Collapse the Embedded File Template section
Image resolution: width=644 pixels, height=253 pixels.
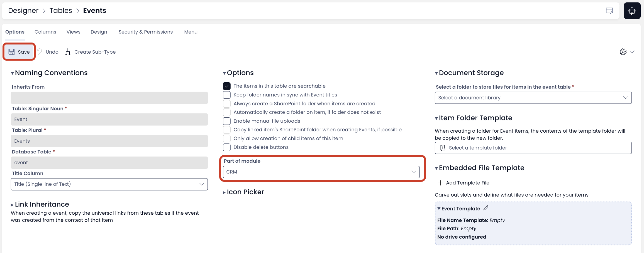pos(480,168)
